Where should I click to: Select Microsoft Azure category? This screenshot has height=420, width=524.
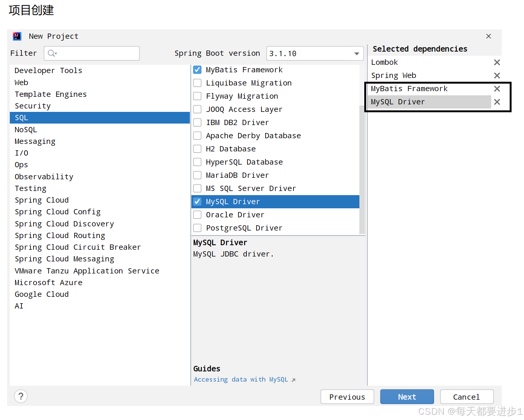tap(100, 283)
